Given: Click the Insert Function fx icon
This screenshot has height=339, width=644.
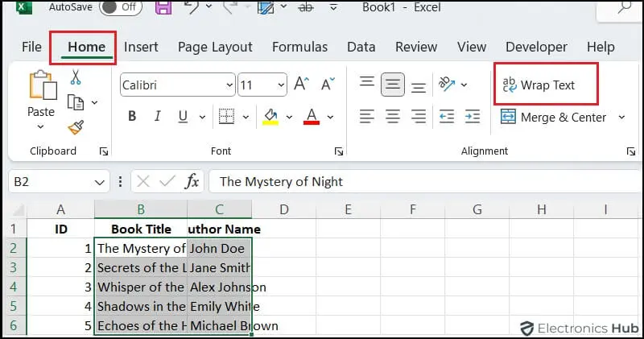Looking at the screenshot, I should (x=192, y=181).
